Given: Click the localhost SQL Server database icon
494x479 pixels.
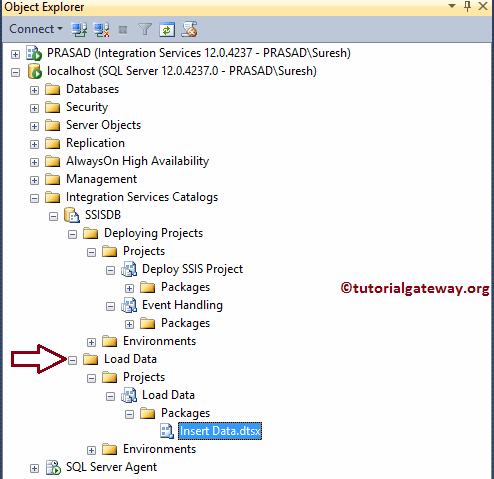Looking at the screenshot, I should point(35,71).
